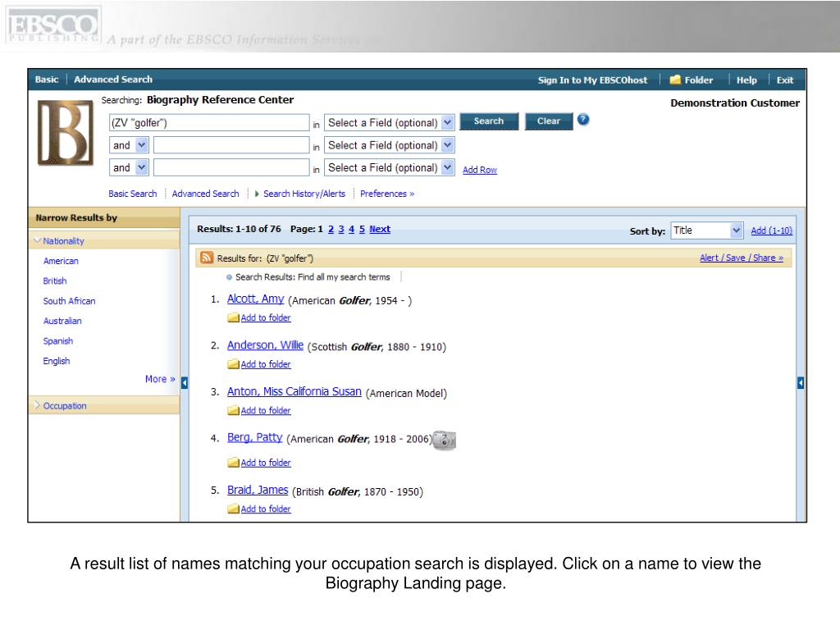Collapse left panel with the arrow handle
The height and width of the screenshot is (630, 840).
185,382
